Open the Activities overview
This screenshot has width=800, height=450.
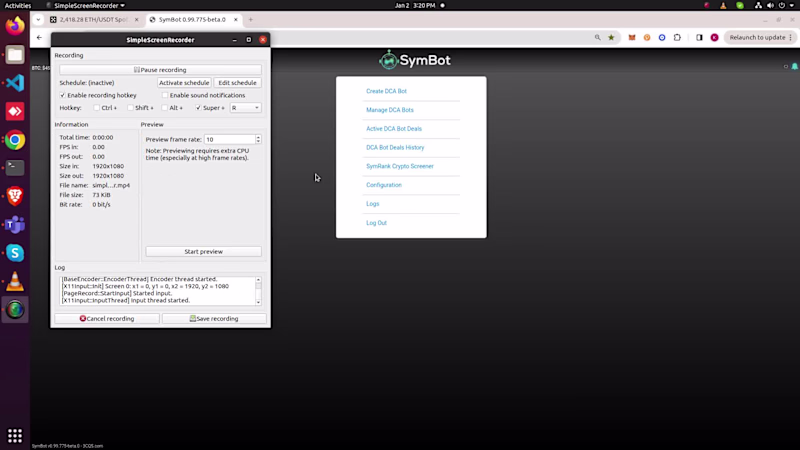[18, 6]
